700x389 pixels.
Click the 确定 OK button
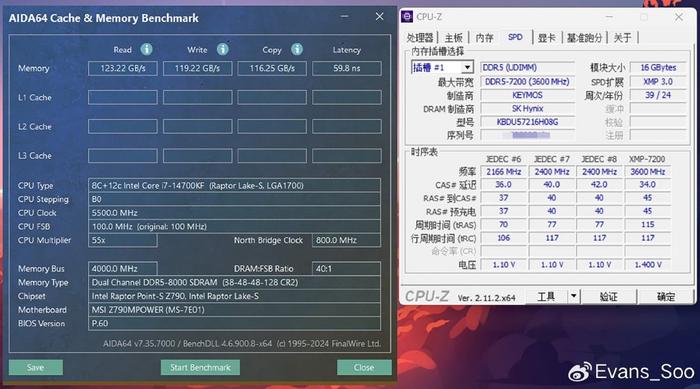tap(665, 297)
